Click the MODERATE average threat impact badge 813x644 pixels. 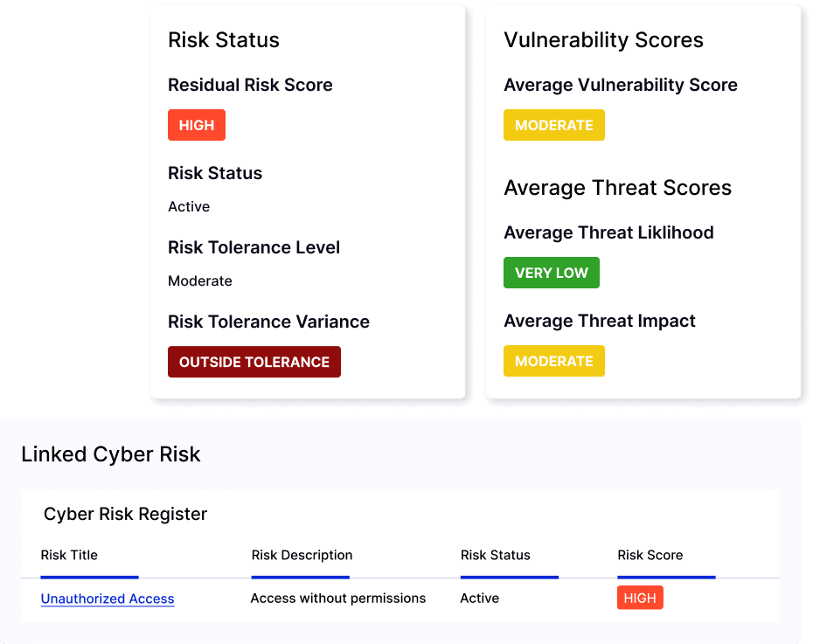coord(554,361)
